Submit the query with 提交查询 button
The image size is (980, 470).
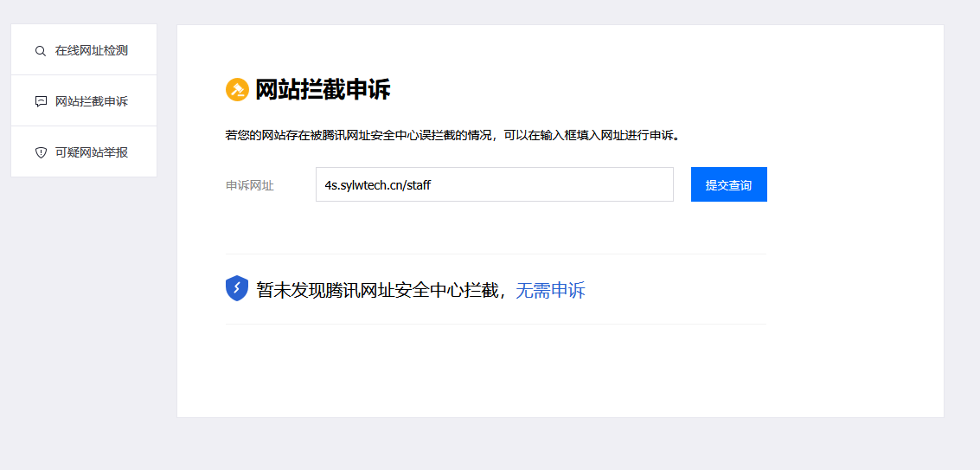[729, 184]
